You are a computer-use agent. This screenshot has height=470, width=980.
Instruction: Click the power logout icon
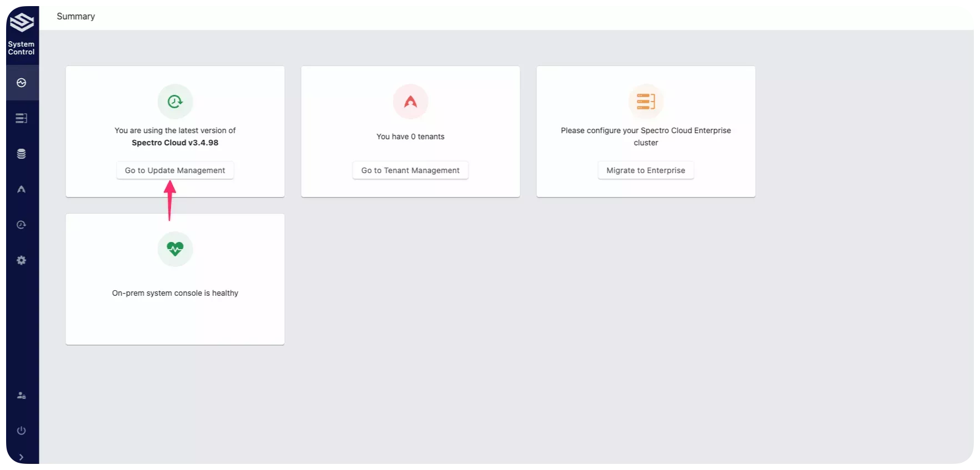[x=22, y=431]
